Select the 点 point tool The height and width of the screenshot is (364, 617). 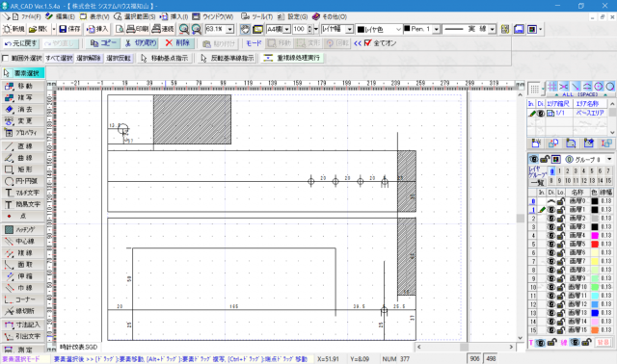[x=23, y=216]
